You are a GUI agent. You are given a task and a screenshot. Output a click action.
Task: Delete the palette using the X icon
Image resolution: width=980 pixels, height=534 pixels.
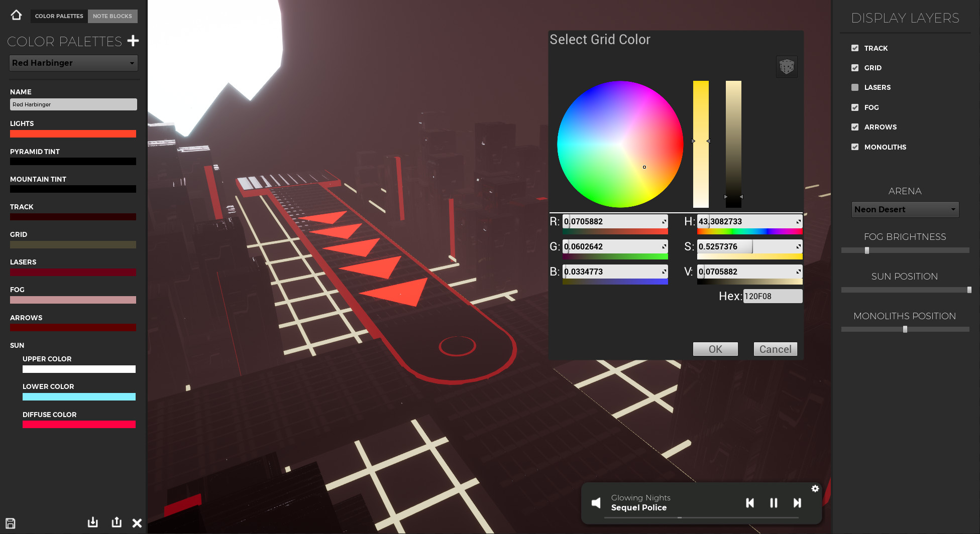tap(137, 523)
